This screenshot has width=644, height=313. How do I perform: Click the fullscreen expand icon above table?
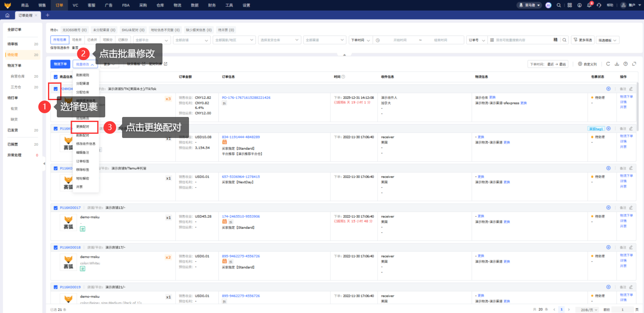634,64
